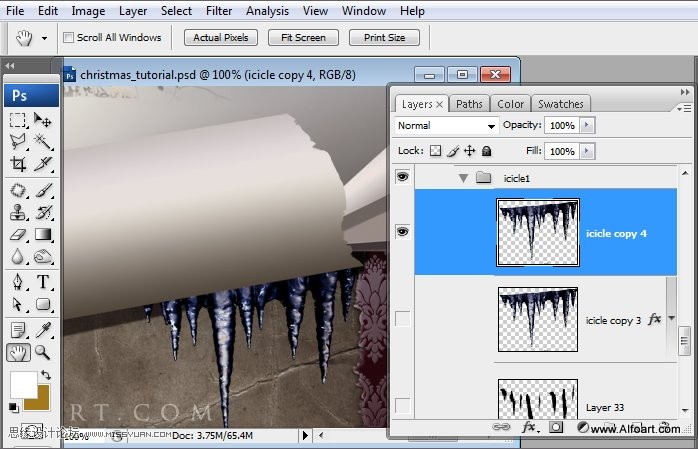Hide the icicle copy 4 layer
This screenshot has height=449, width=698.
point(402,232)
